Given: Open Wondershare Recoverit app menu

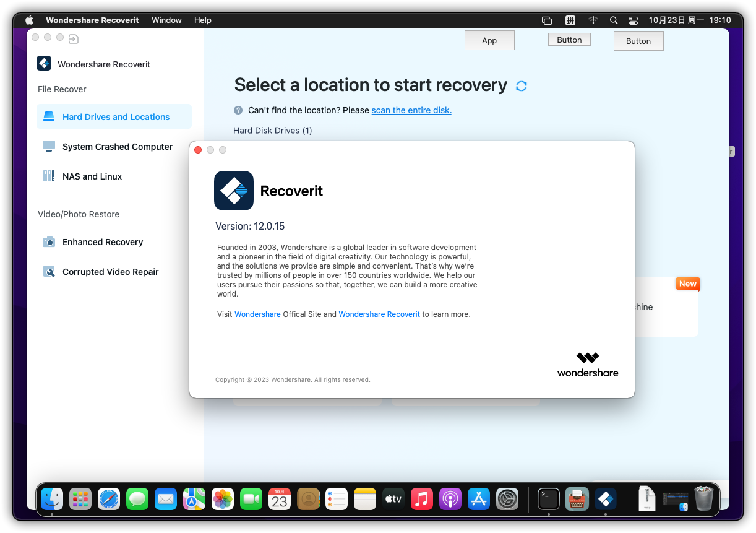Looking at the screenshot, I should click(x=92, y=20).
